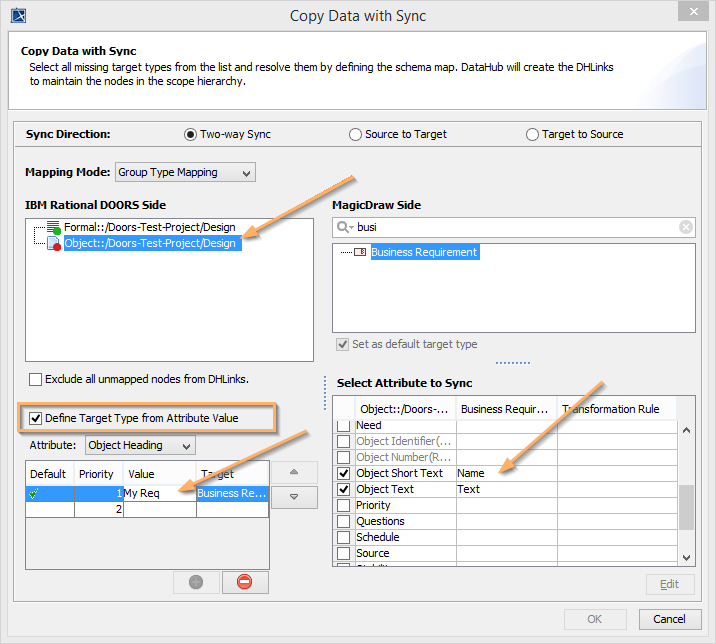Close the Copy Data with Sync dialog
Screen dimensions: 716x644
693,11
